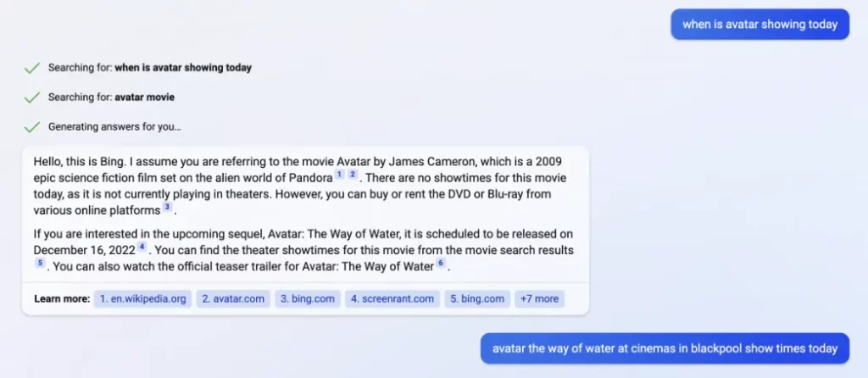Screen dimensions: 868x378
Task: Select the 'when is avatar showing today' message bubble
Action: tap(760, 25)
